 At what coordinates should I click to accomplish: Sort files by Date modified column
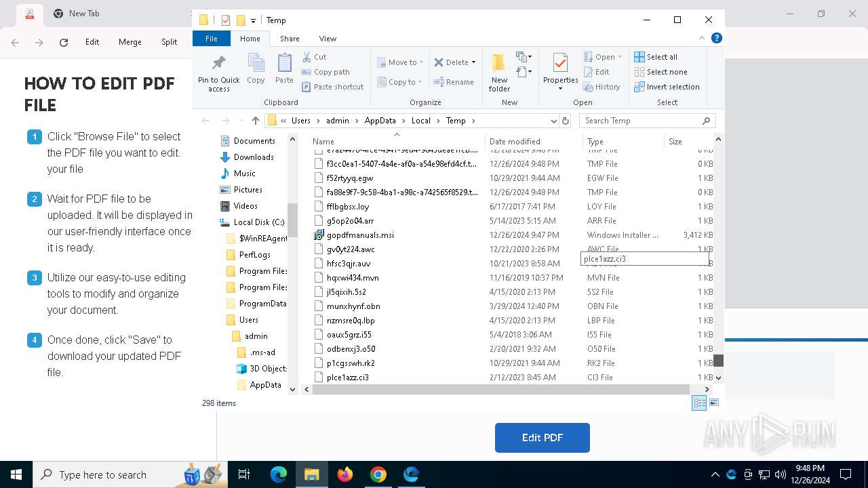point(534,141)
